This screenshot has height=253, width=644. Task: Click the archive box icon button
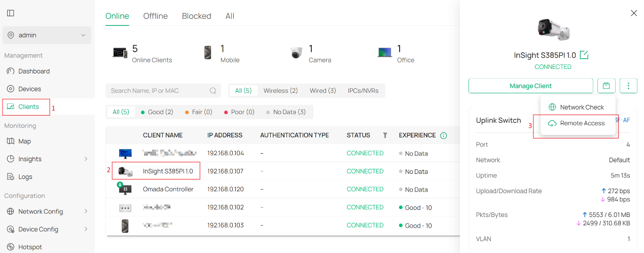(x=606, y=86)
